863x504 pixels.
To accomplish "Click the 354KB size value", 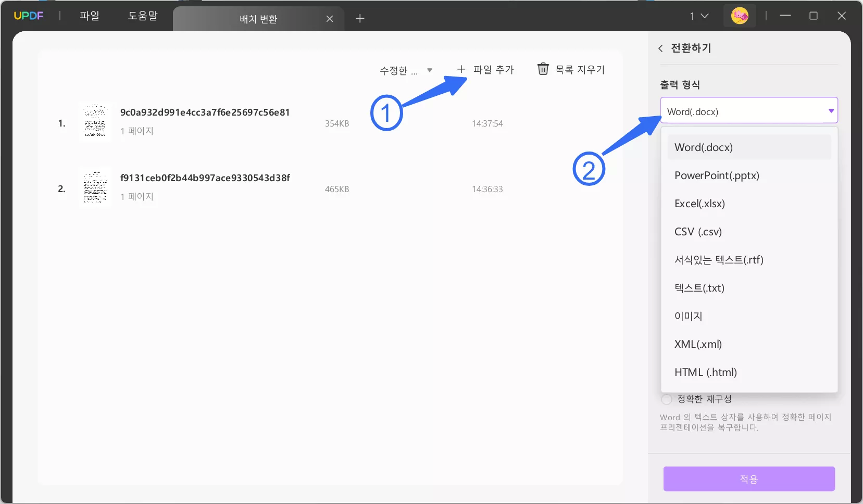I will (x=337, y=124).
